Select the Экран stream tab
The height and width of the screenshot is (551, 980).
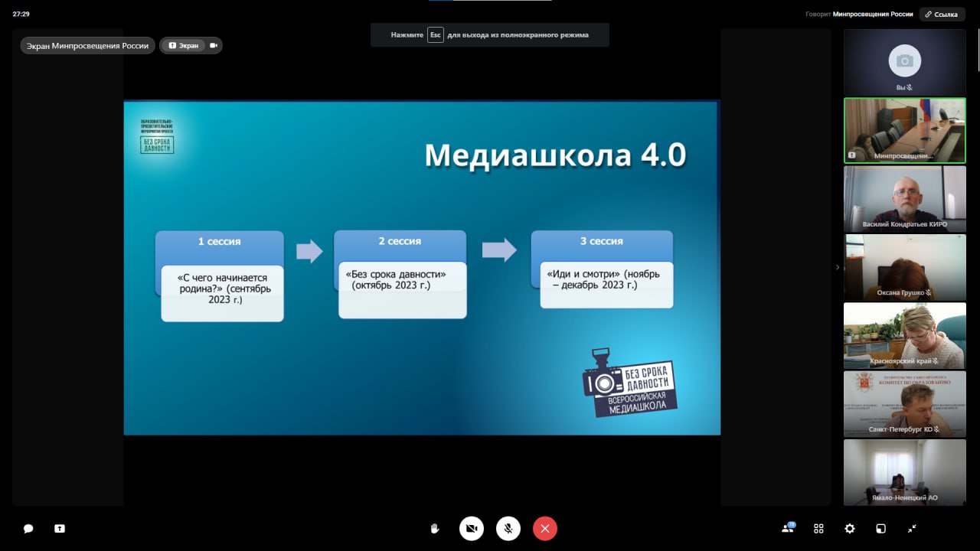183,46
